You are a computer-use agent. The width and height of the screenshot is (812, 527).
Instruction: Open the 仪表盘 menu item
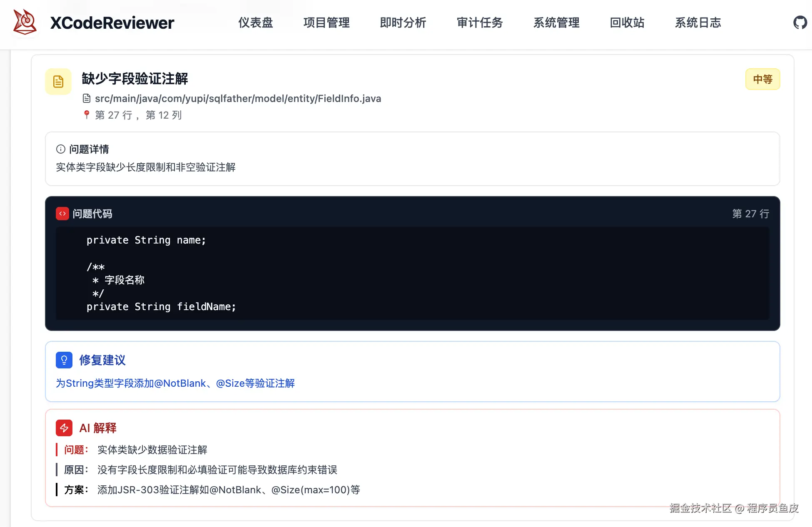[x=255, y=22]
